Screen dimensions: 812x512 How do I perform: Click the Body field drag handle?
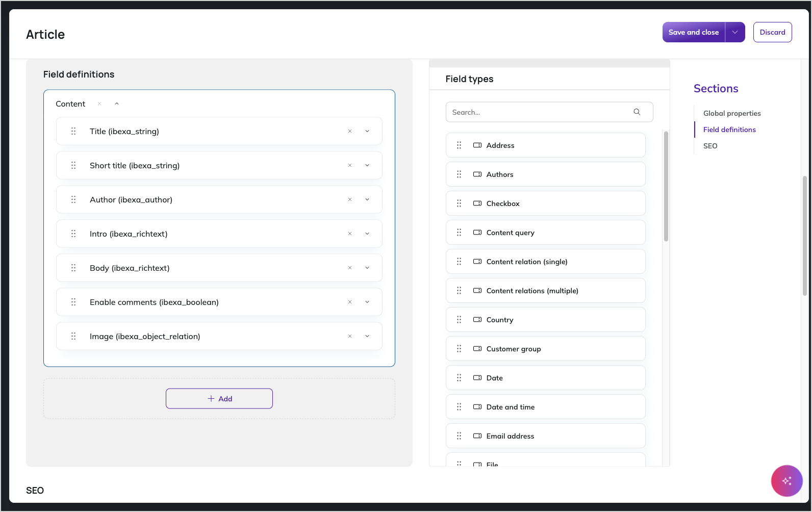[73, 268]
